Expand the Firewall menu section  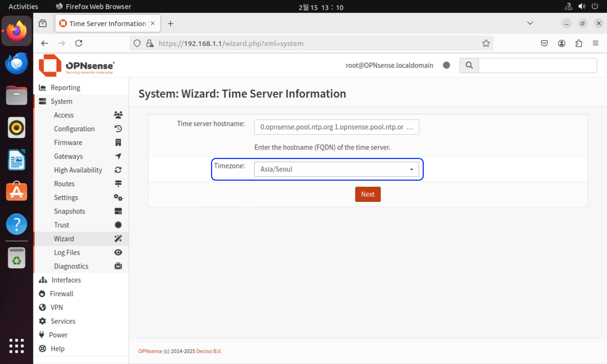click(61, 293)
